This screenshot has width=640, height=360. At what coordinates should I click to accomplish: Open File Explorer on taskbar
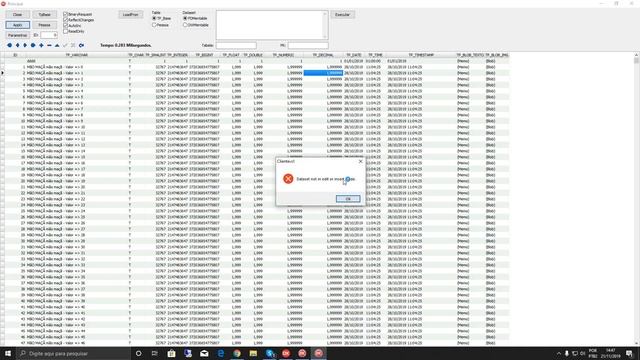(253, 353)
